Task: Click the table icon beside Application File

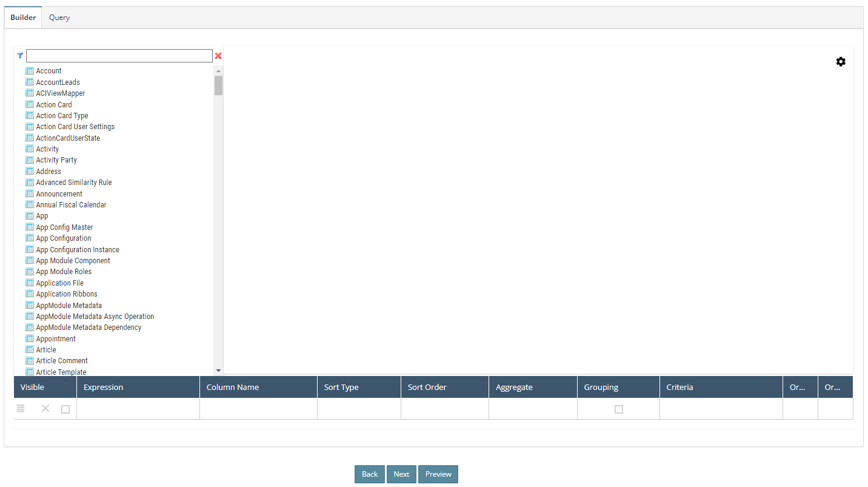Action: 30,283
